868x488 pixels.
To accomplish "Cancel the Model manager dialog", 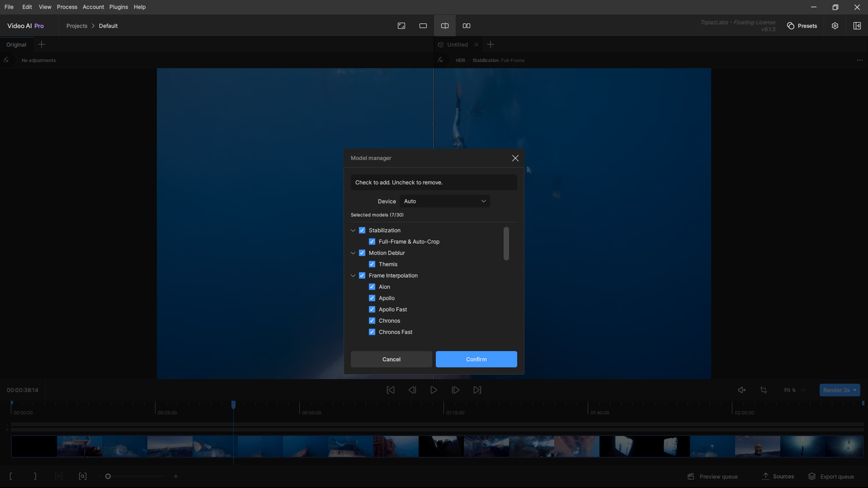I will point(391,359).
